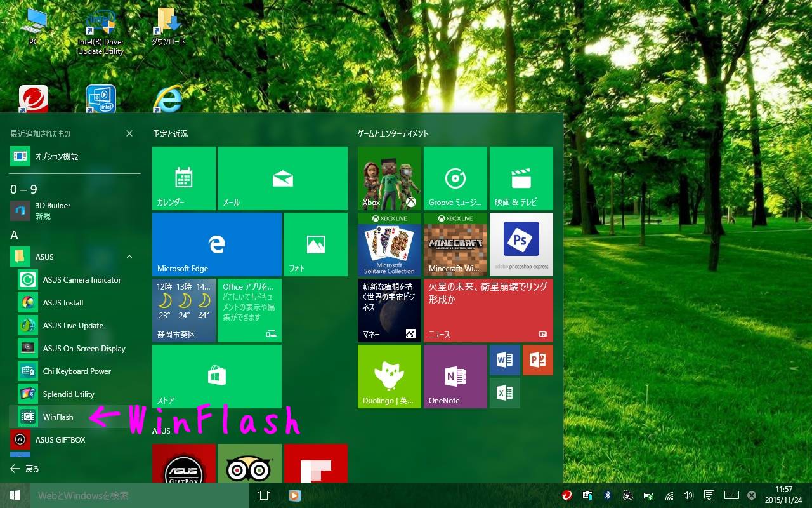
Task: Open the Office アプリ tile
Action: (250, 311)
